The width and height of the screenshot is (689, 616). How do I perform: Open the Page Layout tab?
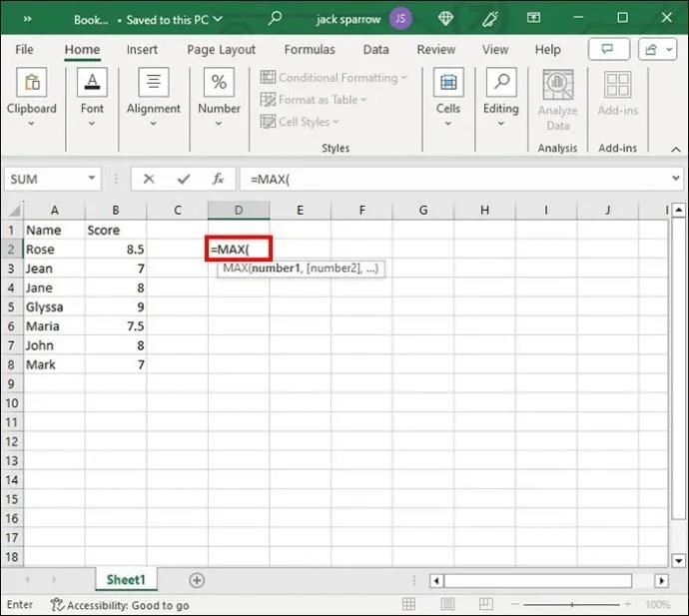222,50
